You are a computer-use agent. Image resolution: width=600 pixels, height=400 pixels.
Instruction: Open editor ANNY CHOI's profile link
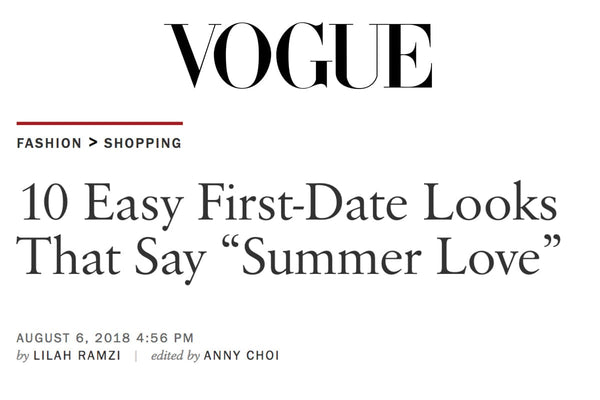click(x=241, y=356)
